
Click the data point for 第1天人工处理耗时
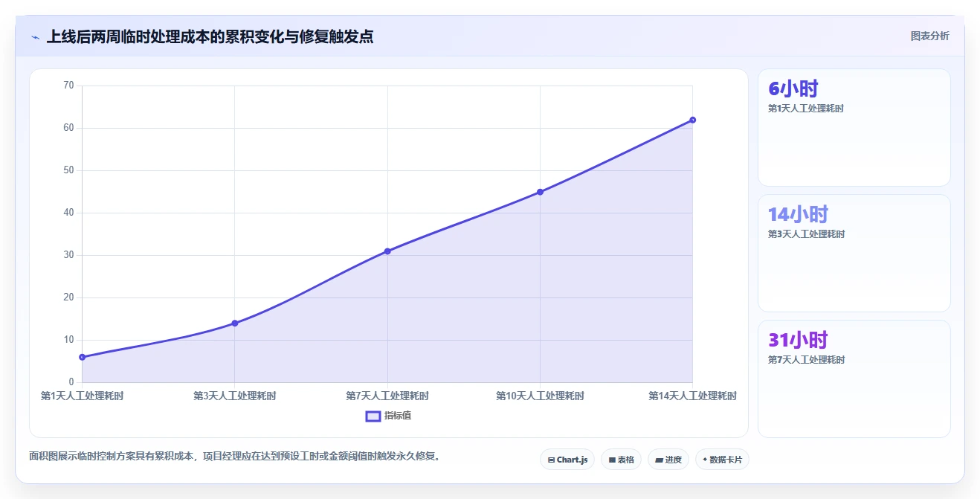[82, 357]
